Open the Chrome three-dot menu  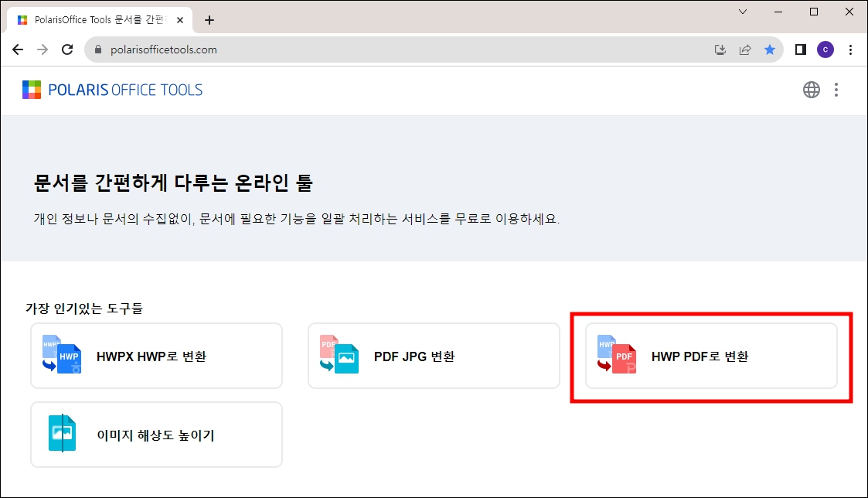[x=851, y=49]
